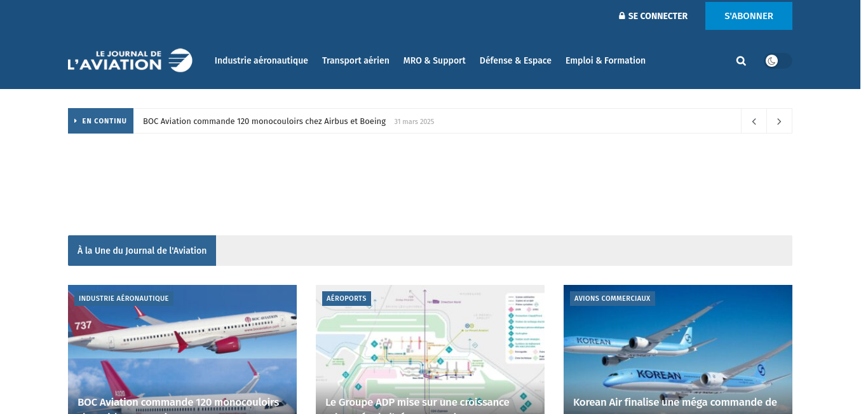Open MRO & Support menu
The image size is (868, 414).
coord(435,60)
